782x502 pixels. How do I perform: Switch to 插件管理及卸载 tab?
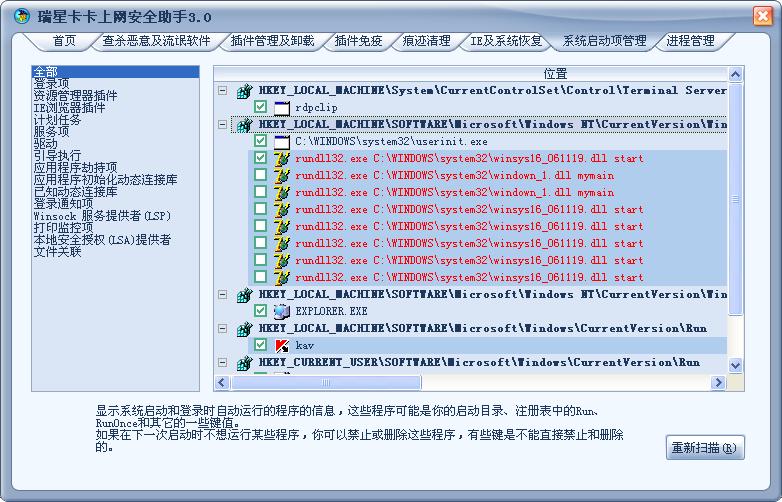(272, 41)
